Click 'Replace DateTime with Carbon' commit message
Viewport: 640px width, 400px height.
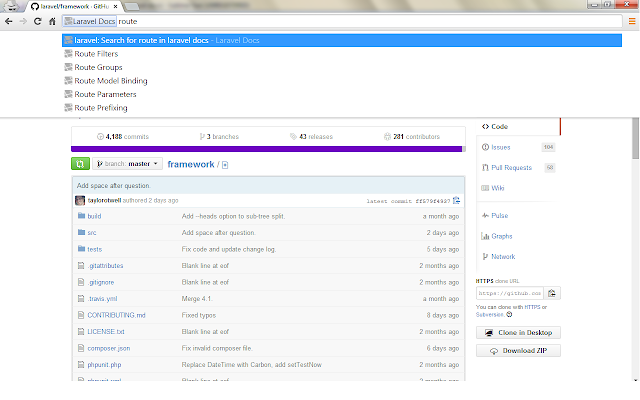coord(252,364)
